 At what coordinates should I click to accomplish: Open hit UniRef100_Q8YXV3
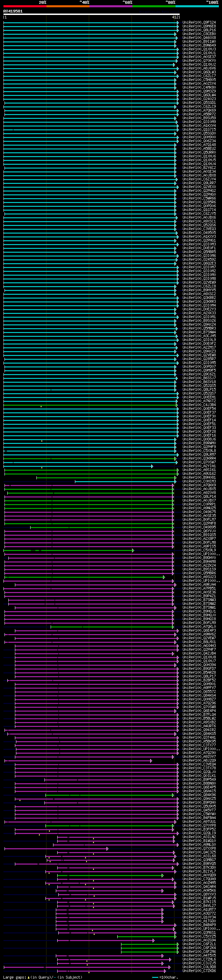coord(199,894)
